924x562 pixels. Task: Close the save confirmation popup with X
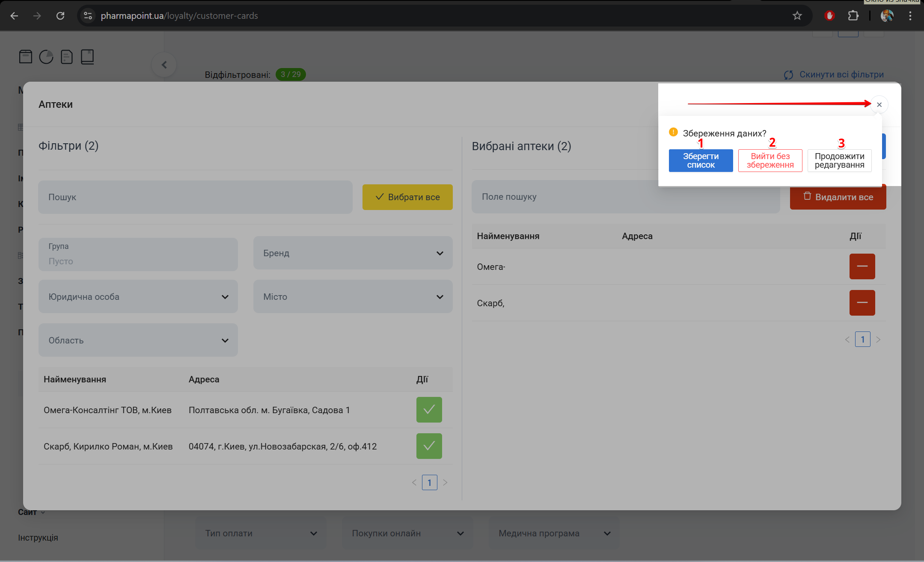(879, 105)
